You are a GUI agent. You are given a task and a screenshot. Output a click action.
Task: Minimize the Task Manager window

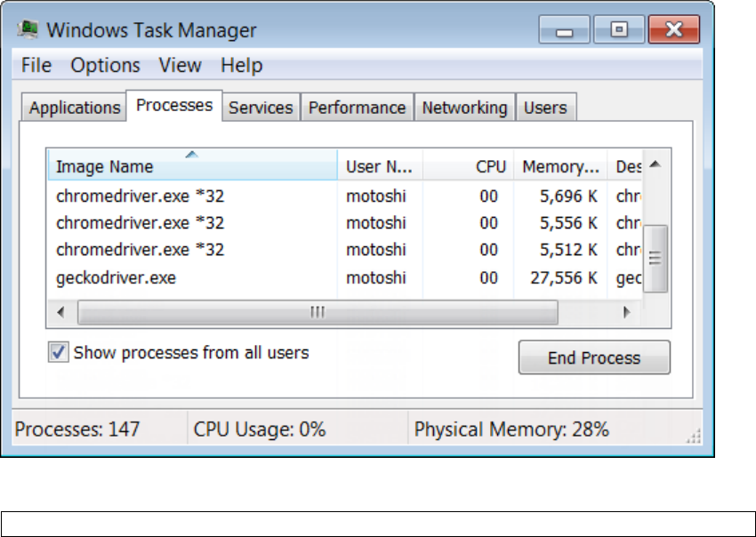click(x=564, y=30)
